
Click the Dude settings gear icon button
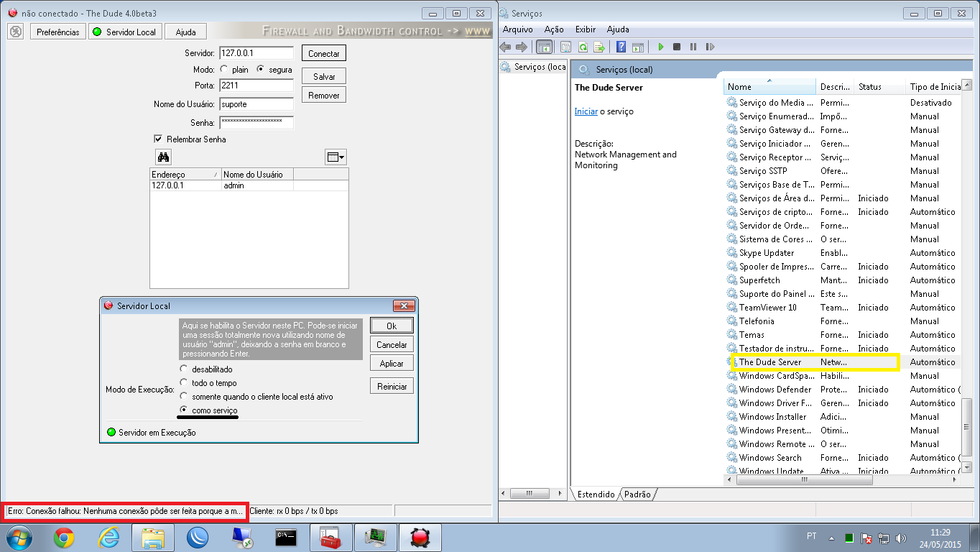(x=16, y=32)
